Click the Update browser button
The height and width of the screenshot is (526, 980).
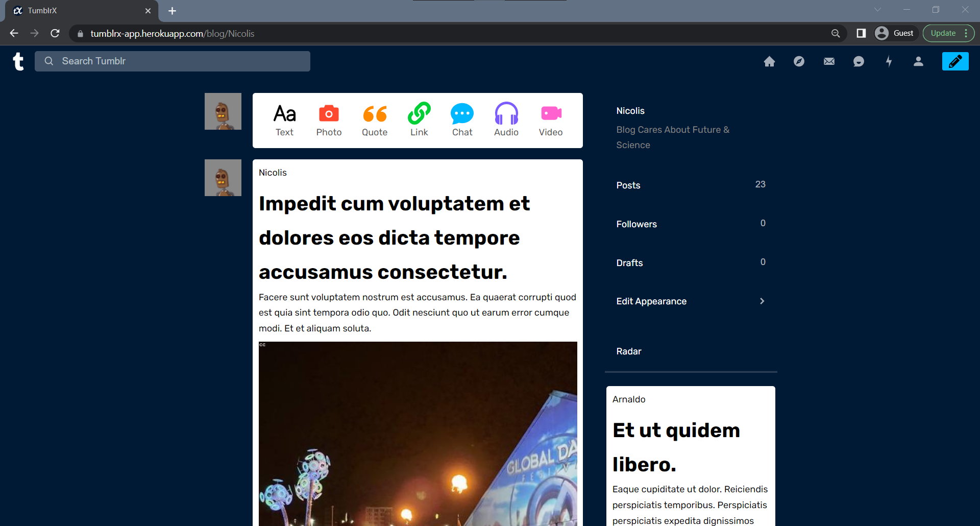pyautogui.click(x=943, y=33)
